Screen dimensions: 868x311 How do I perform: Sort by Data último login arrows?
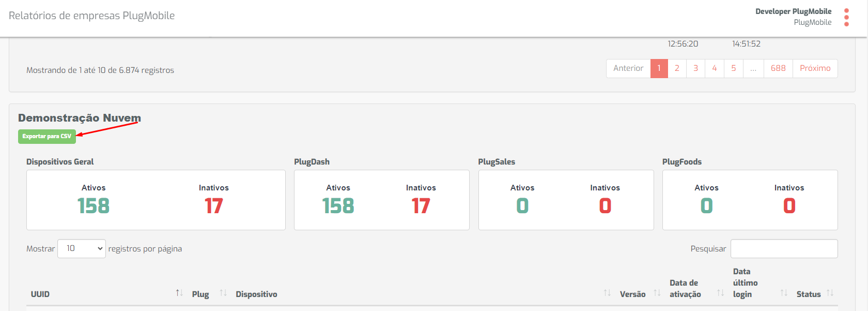point(784,293)
